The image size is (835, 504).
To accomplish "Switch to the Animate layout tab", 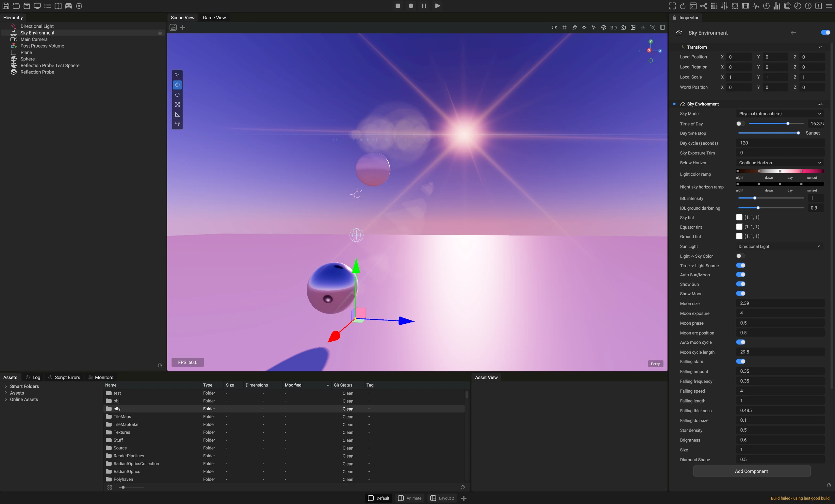I will [409, 498].
